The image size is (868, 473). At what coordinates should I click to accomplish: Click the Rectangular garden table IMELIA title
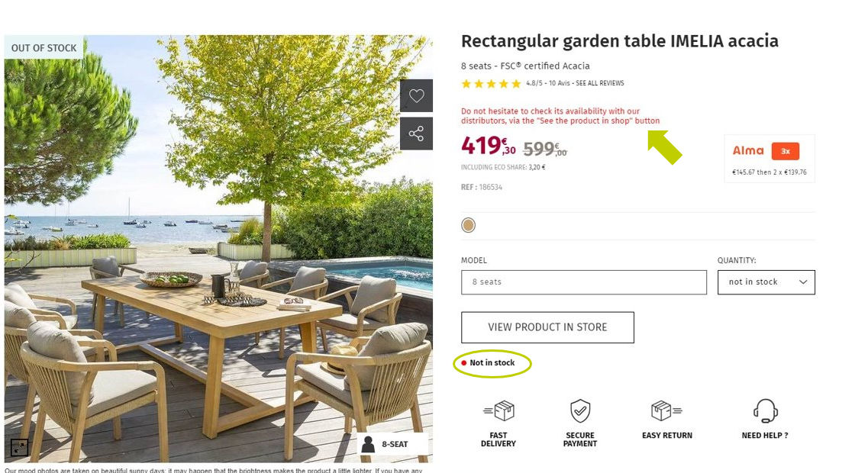click(x=619, y=41)
